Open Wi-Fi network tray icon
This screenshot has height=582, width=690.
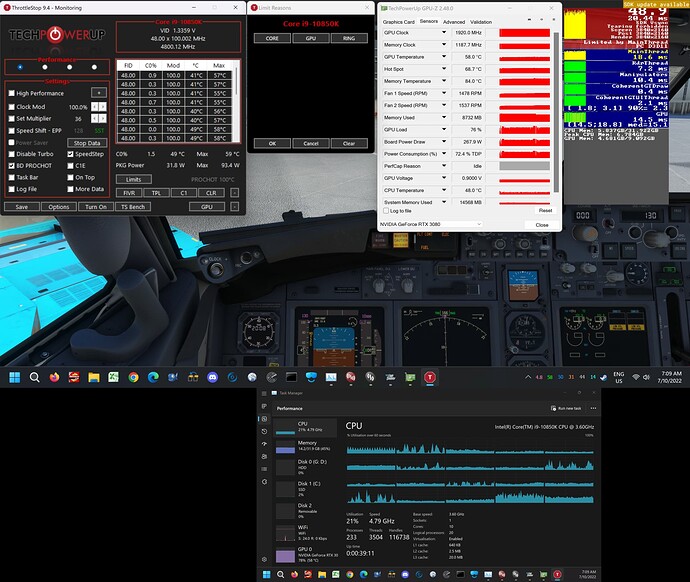click(635, 377)
